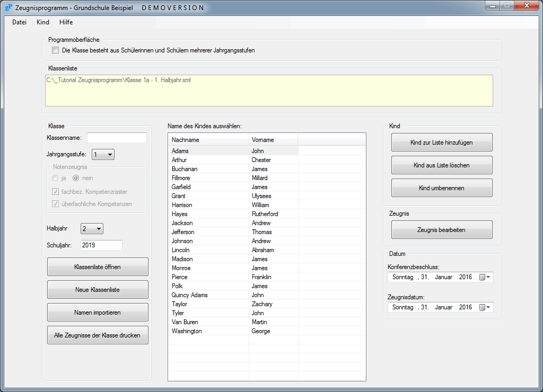Click Neue Klassenliste button
Screen dimensions: 543x392
coord(98,290)
